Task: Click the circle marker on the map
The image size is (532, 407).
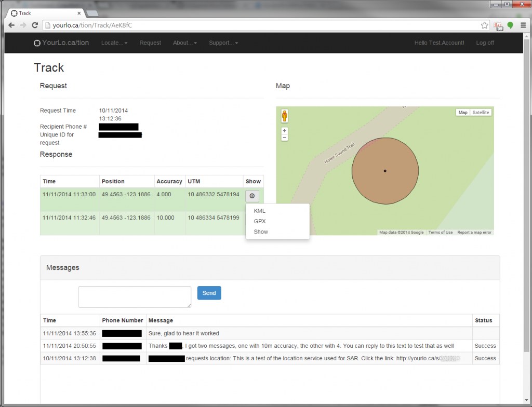Action: (x=385, y=170)
